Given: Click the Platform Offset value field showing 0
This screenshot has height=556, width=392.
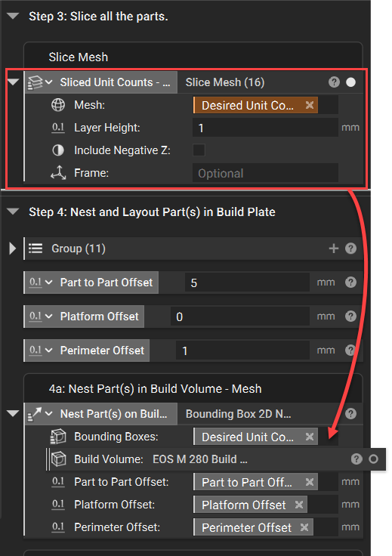Looking at the screenshot, I should tap(240, 317).
